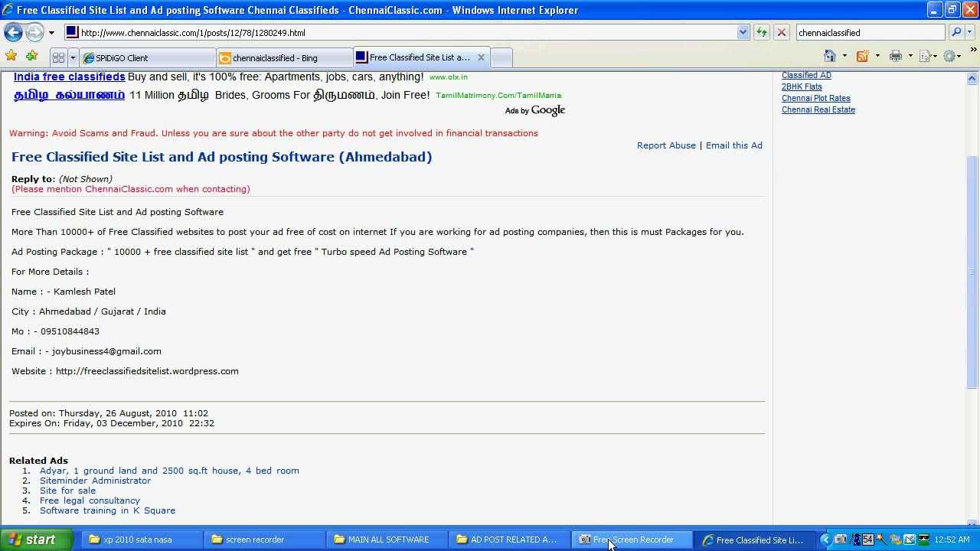Open the India free classifieds ad link
Screen dimensions: 980x551
click(x=69, y=77)
